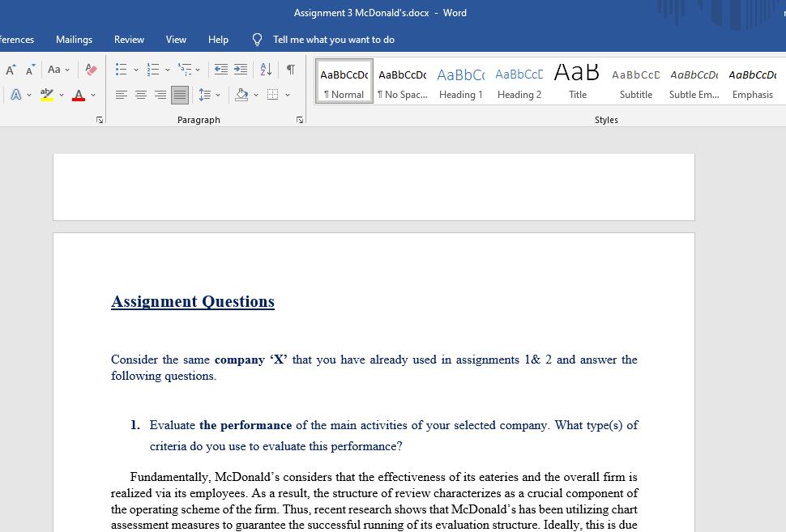Toggle Show/Hide paragraph marks
This screenshot has width=786, height=532.
[290, 70]
